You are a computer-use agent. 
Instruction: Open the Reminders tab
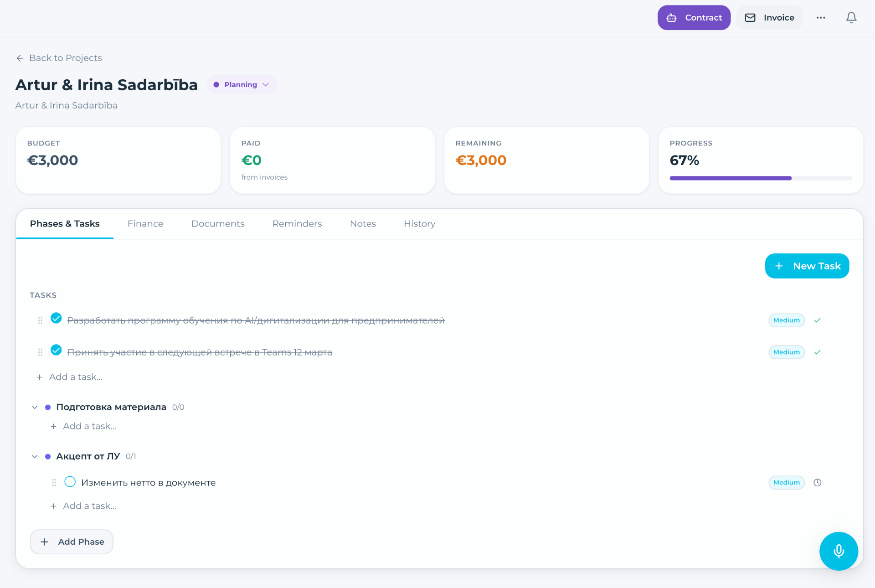297,224
